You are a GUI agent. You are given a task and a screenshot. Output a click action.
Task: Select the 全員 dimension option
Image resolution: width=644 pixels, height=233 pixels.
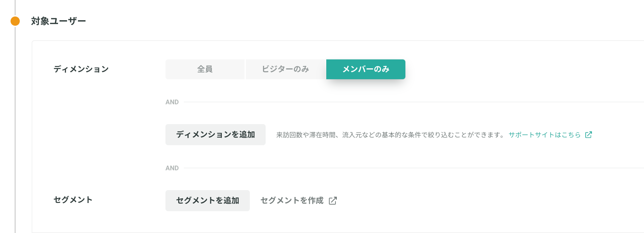205,69
